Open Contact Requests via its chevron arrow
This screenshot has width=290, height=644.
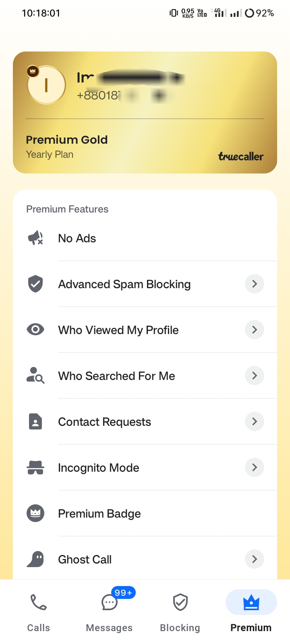coord(254,421)
